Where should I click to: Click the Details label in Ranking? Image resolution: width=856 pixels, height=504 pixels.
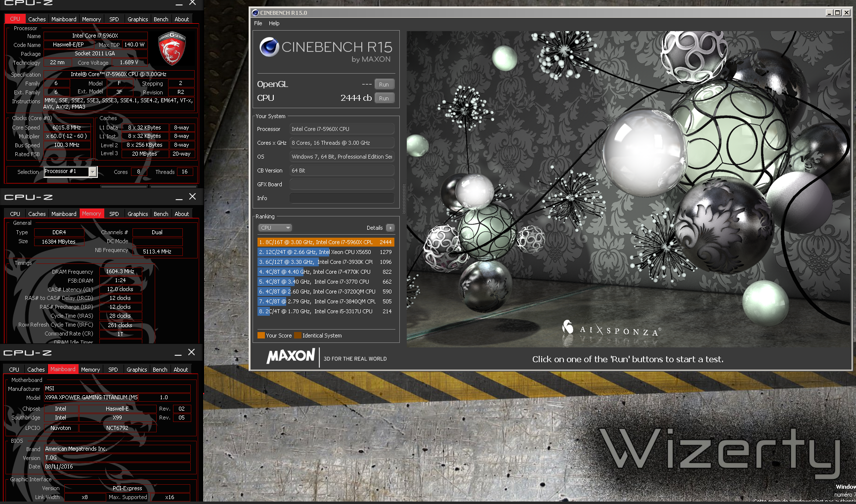coord(375,228)
